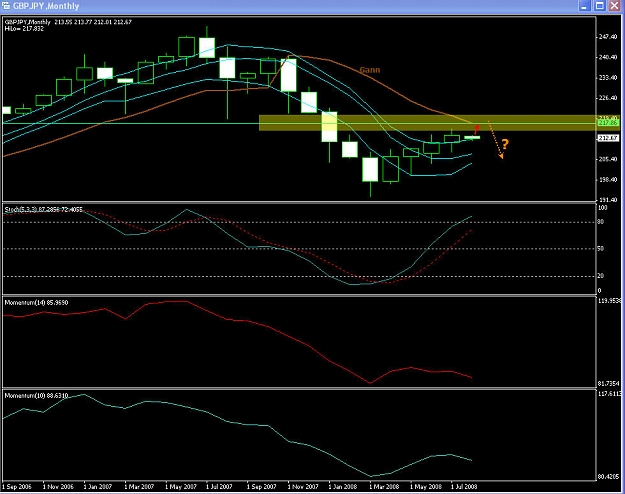The width and height of the screenshot is (625, 494).
Task: Click the 240.40 price scale value
Action: [609, 57]
